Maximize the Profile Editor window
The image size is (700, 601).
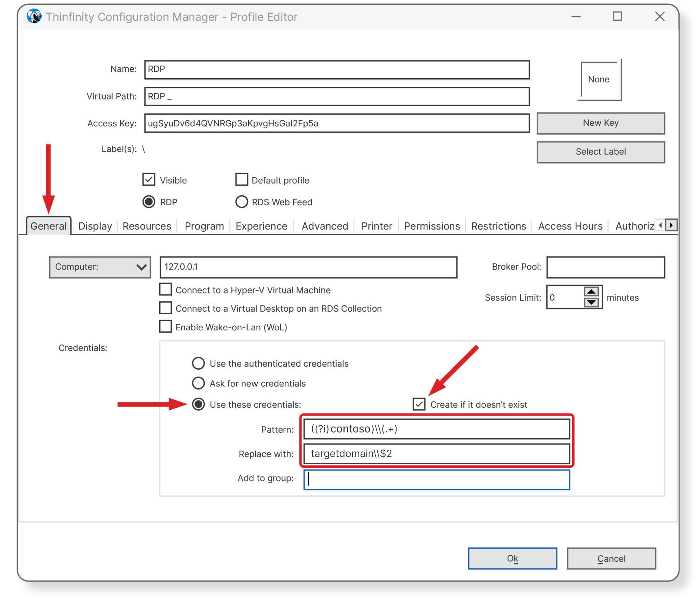(x=617, y=16)
